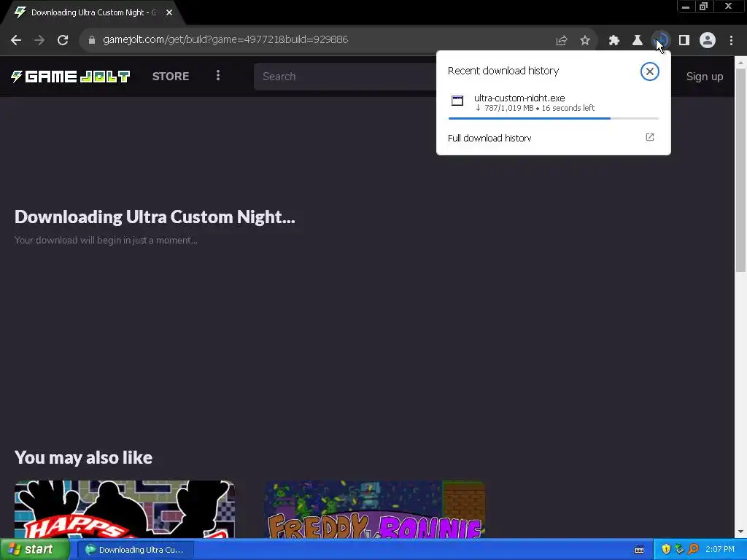Click the scrollbar down arrow

coord(741,532)
